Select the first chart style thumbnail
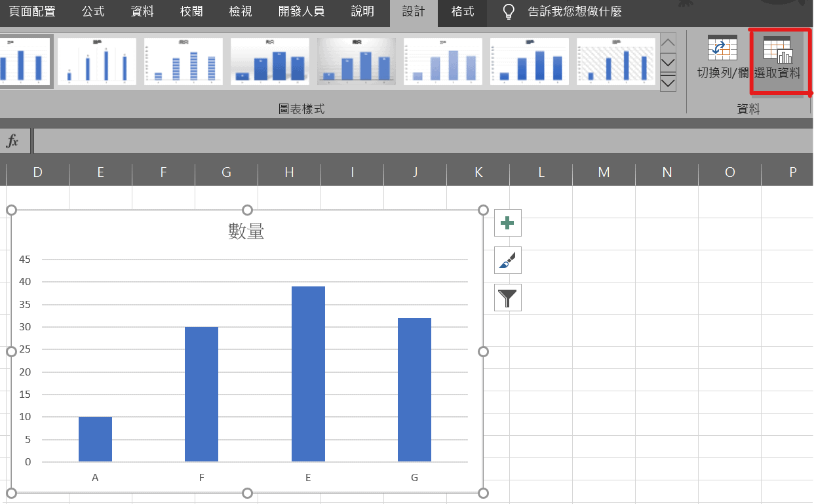This screenshot has height=504, width=814. coord(25,61)
